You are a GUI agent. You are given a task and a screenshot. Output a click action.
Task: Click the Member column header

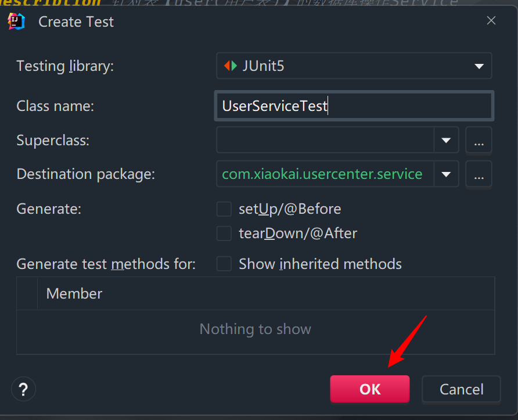pos(74,294)
